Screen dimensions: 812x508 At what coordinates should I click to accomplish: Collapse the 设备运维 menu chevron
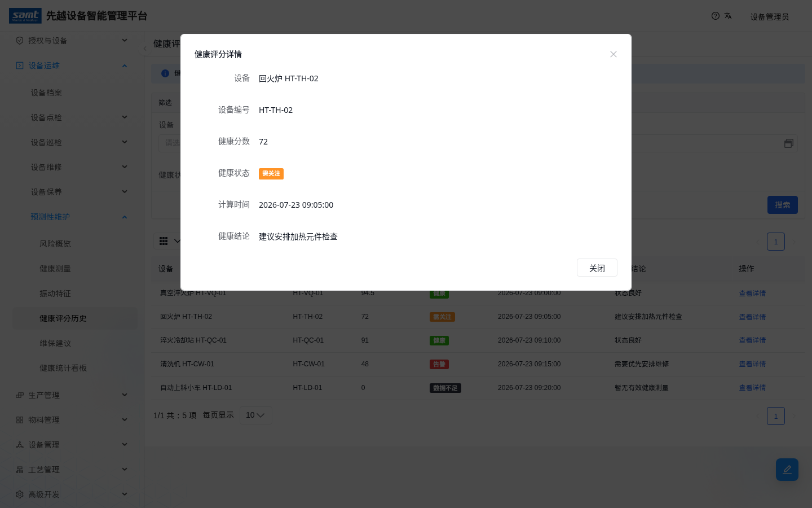coord(125,65)
